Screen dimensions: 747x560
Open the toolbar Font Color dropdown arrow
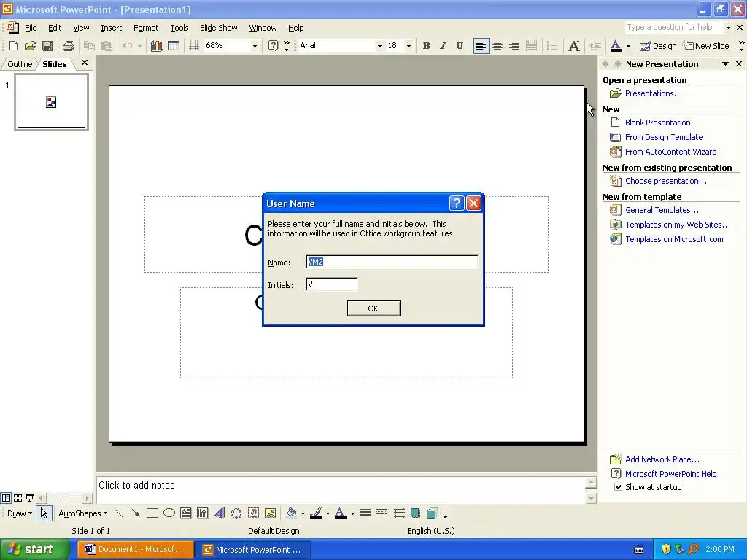pos(628,46)
